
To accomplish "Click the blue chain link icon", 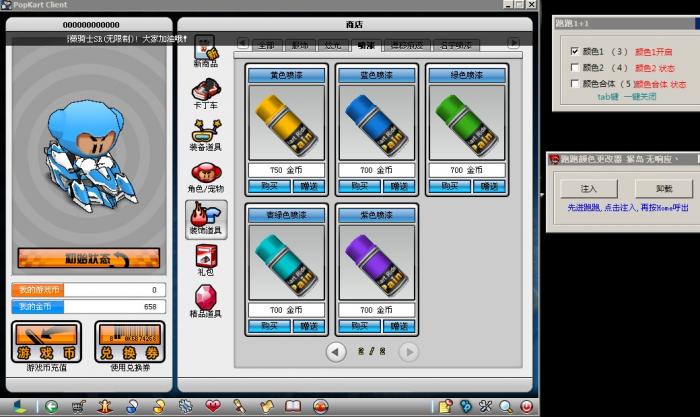I will click(466, 406).
